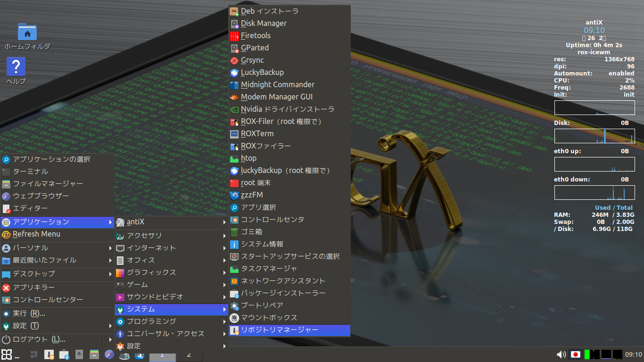Open システム情報 menu entry
The height and width of the screenshot is (362, 644).
tap(289, 244)
